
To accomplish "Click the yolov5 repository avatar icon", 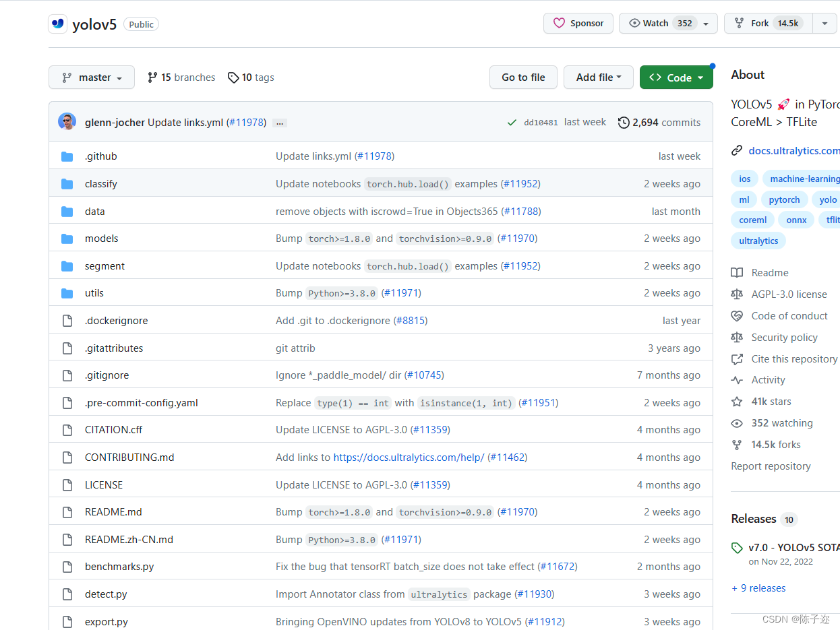I will pyautogui.click(x=57, y=24).
